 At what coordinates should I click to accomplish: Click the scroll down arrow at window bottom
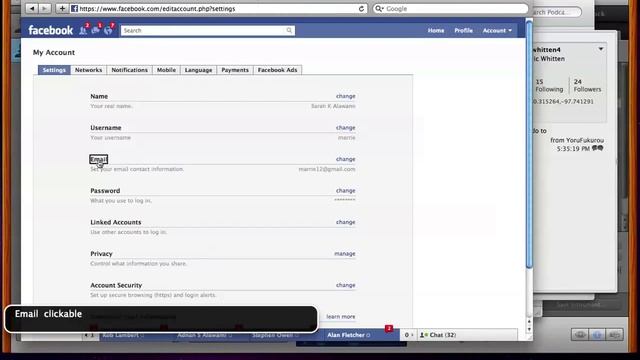coord(529,329)
